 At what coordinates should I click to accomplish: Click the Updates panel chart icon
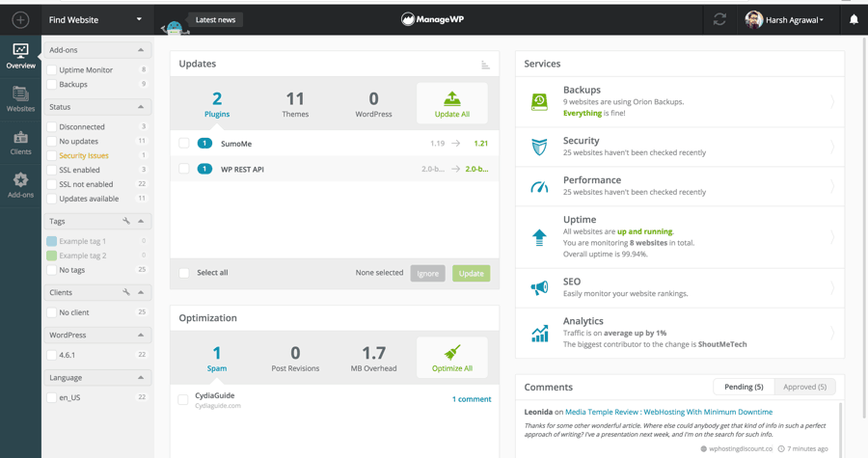pos(485,65)
